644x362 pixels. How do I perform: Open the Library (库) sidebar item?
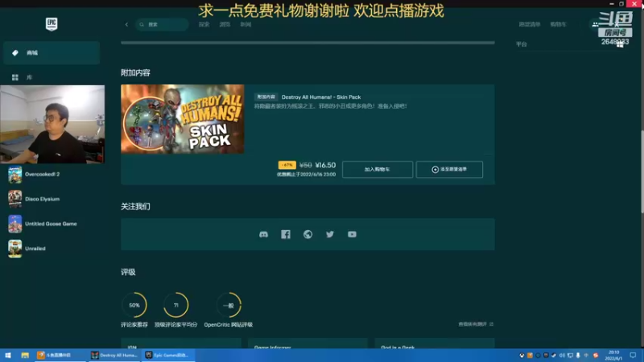point(52,77)
